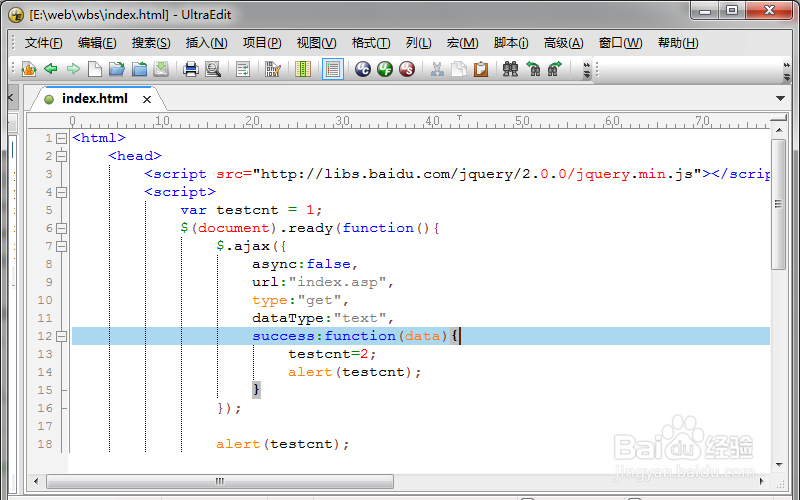Viewport: 800px width, 500px height.
Task: Collapse the fold at line 1 html
Action: pos(61,138)
